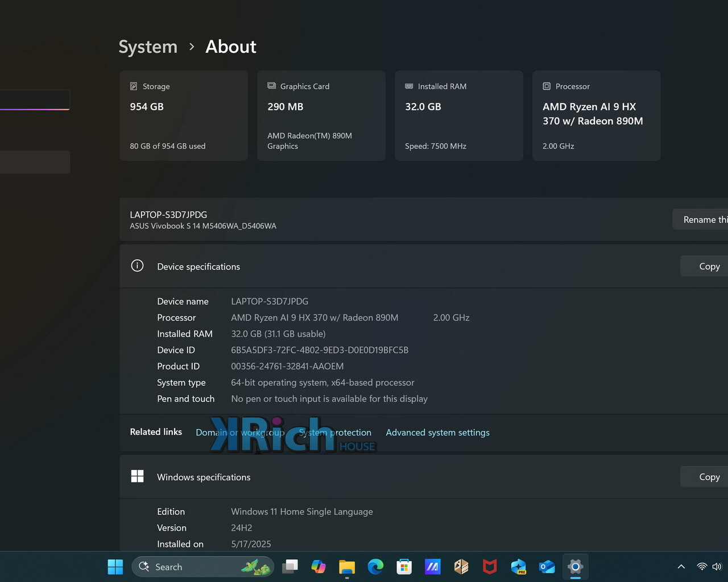Image resolution: width=728 pixels, height=582 pixels.
Task: Open the Domain or workgroup link
Action: pyautogui.click(x=240, y=433)
